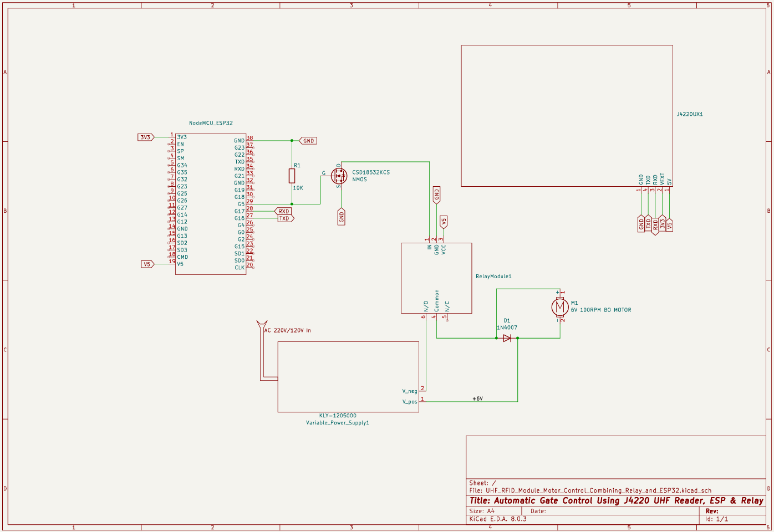Click the relay N/O pin label
The image size is (774, 532).
click(x=426, y=306)
